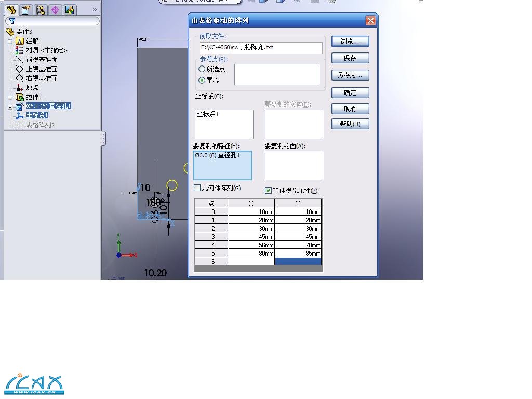
Task: Click the 确定 OK button
Action: (x=350, y=92)
